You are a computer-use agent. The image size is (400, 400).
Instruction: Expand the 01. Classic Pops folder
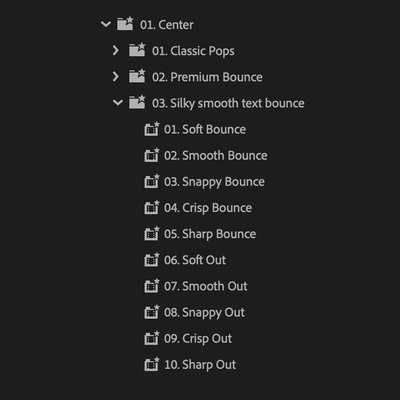pyautogui.click(x=116, y=50)
